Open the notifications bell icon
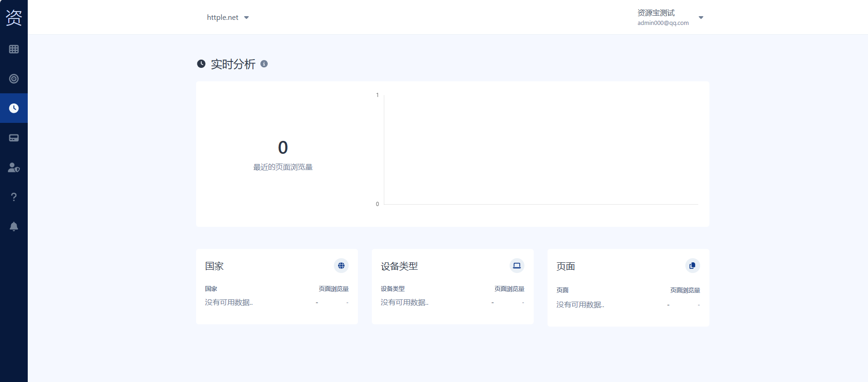 pyautogui.click(x=14, y=226)
